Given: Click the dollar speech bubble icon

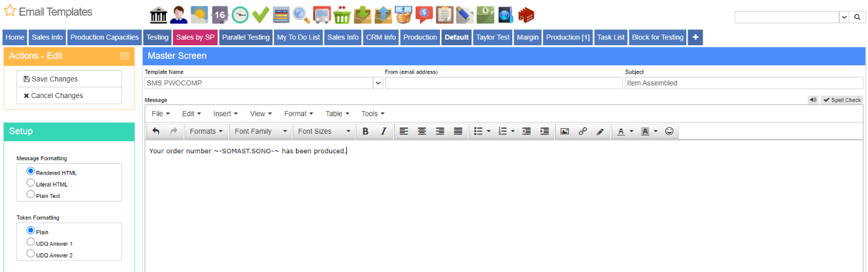Looking at the screenshot, I should (x=424, y=14).
